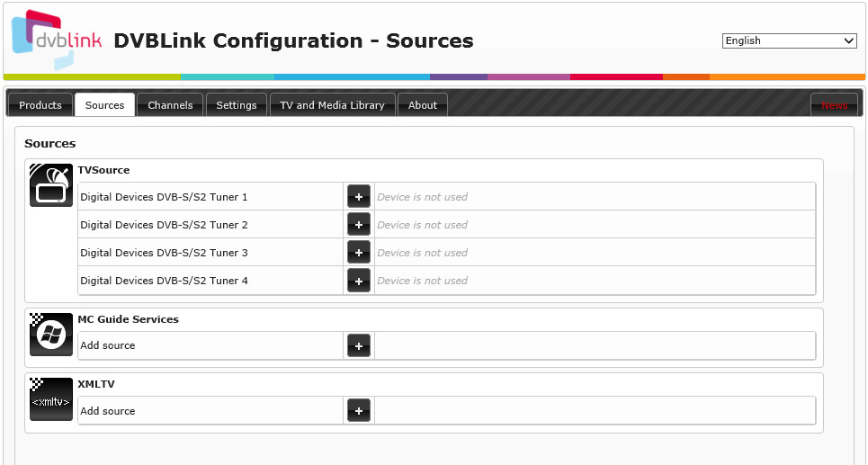Add source under MC Guide Services
Image resolution: width=868 pixels, height=465 pixels.
click(x=359, y=345)
